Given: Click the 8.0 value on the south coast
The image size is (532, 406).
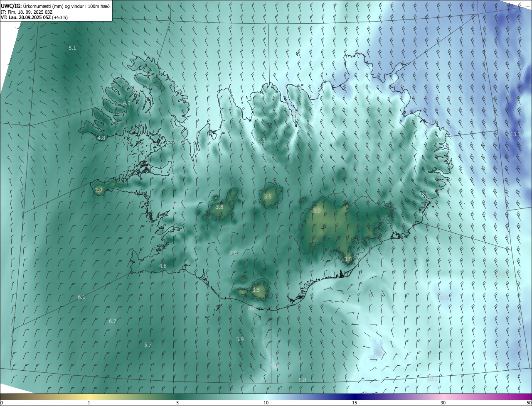Looking at the screenshot, I should click(x=252, y=308).
